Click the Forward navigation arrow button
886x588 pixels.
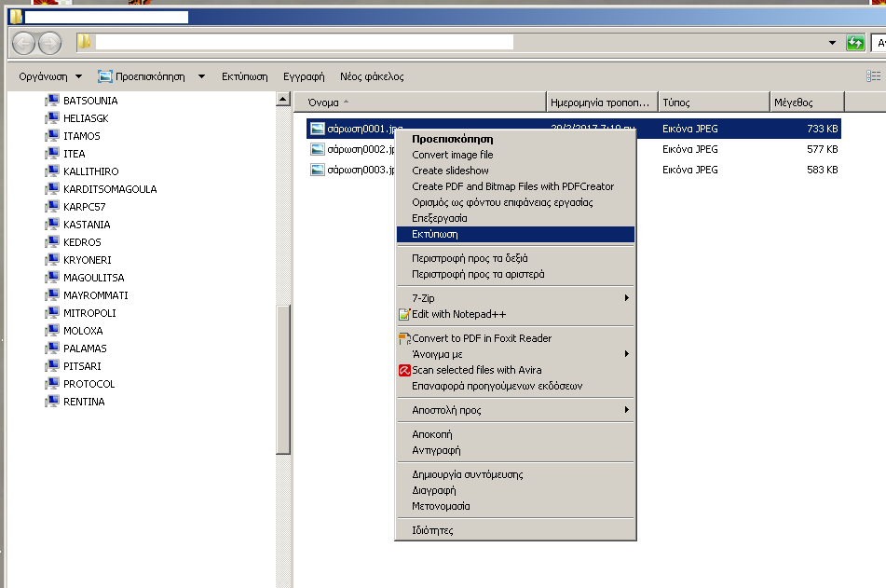[49, 43]
